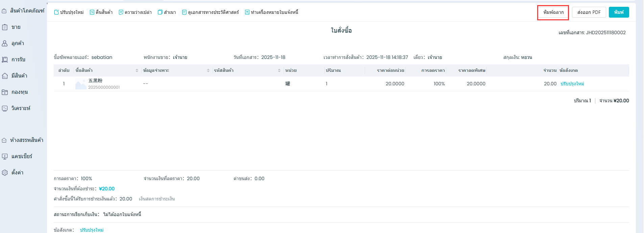Click the ปรับปรุงใหม่ edit icon in toolbar
Viewport: 644px width, 233px height.
click(x=56, y=13)
